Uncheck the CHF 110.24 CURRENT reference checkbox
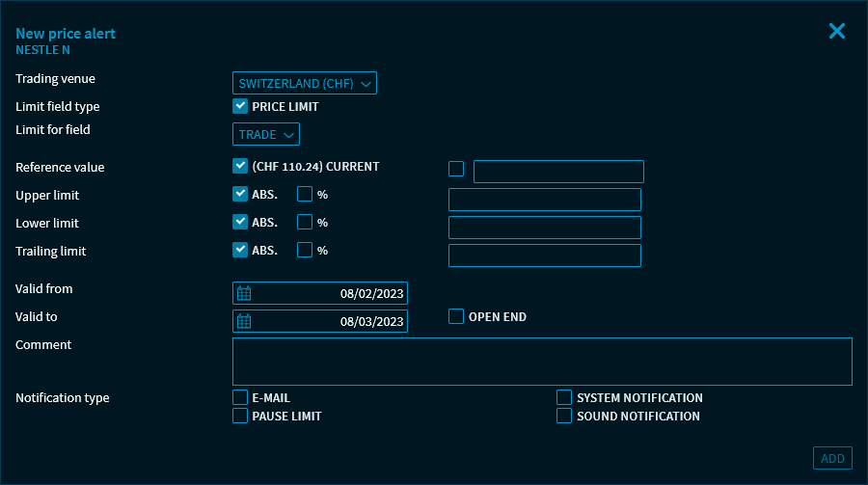Screen dimensions: 868x485 240,166
